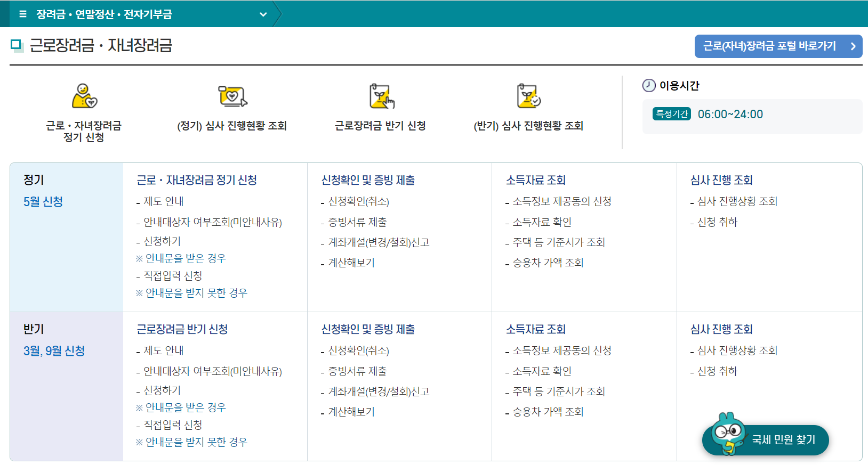Image resolution: width=868 pixels, height=465 pixels.
Task: Click 심사 진행 조회 heading in 정기 row
Action: [x=721, y=180]
